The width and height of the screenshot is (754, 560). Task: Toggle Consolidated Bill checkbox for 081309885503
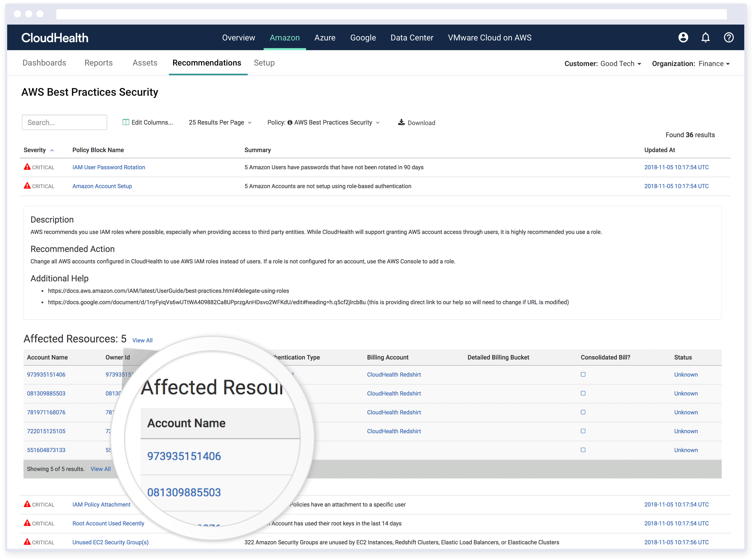tap(583, 393)
